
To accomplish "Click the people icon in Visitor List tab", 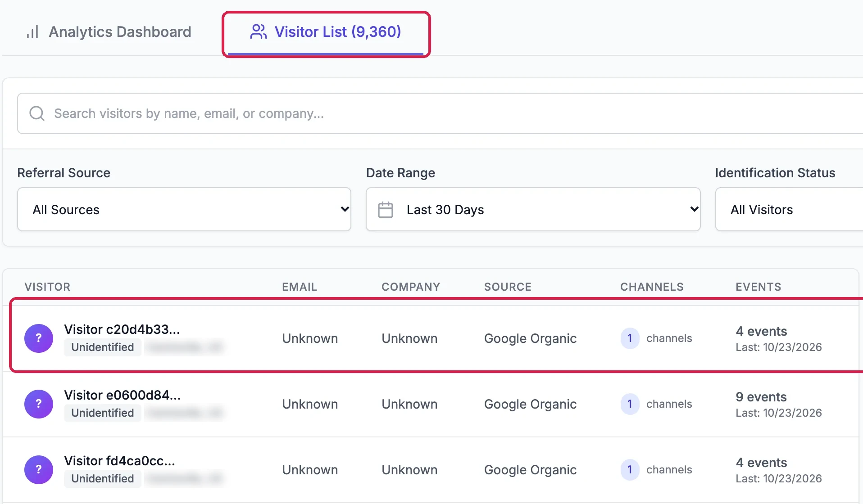I will [x=259, y=31].
